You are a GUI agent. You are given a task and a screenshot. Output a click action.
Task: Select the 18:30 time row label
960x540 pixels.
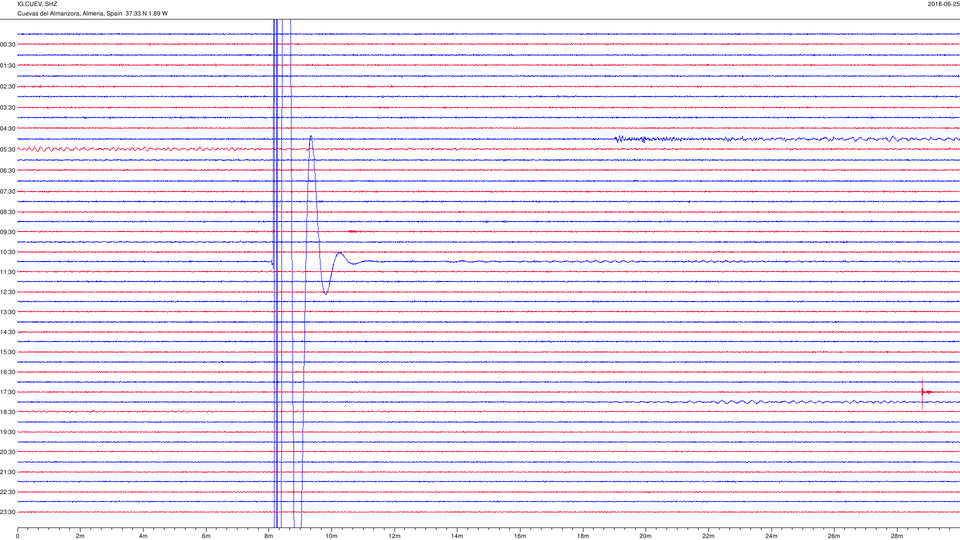[x=8, y=413]
